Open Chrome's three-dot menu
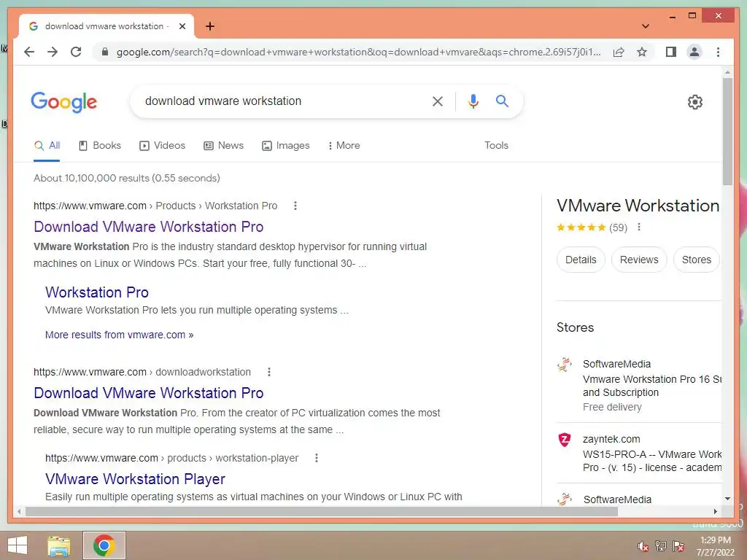This screenshot has width=747, height=560. click(718, 52)
